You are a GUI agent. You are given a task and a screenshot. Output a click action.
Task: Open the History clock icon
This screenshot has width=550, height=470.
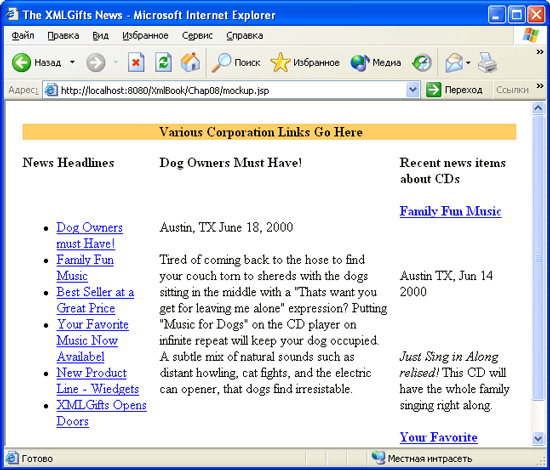422,63
